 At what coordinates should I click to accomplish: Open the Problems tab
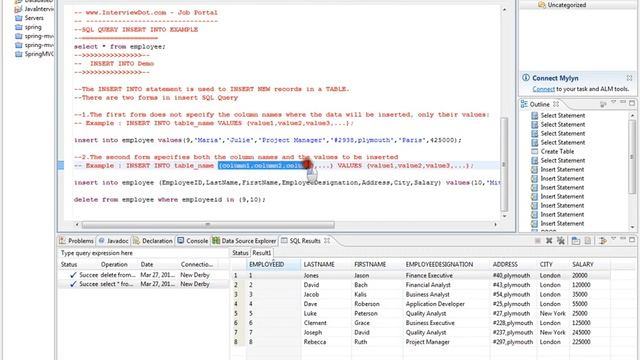point(77,241)
